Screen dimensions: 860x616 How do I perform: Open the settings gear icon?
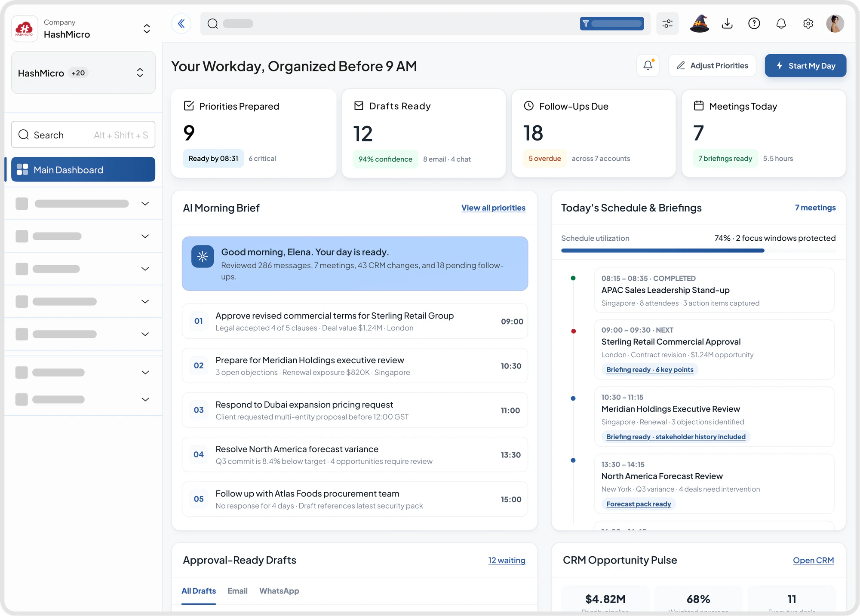pos(808,24)
